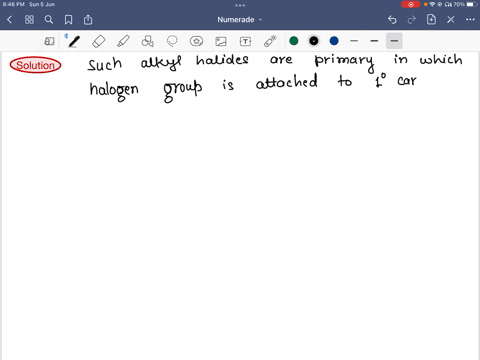This screenshot has width=480, height=360.
Task: Go back using the back arrow
Action: [x=9, y=20]
